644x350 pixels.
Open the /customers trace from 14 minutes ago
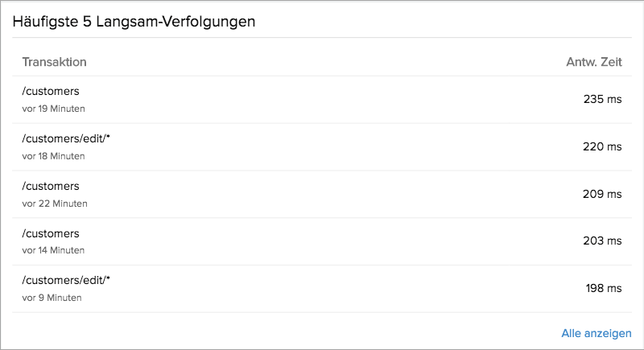tap(51, 234)
